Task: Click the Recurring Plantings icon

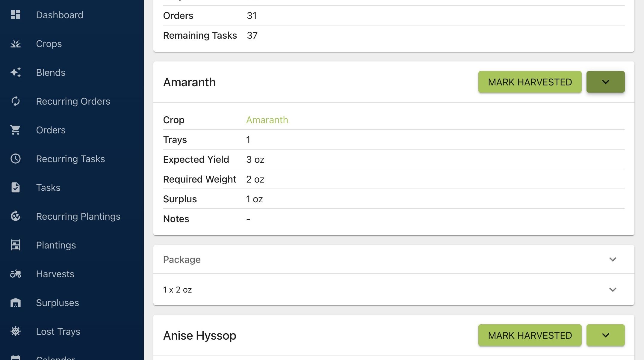Action: [15, 216]
